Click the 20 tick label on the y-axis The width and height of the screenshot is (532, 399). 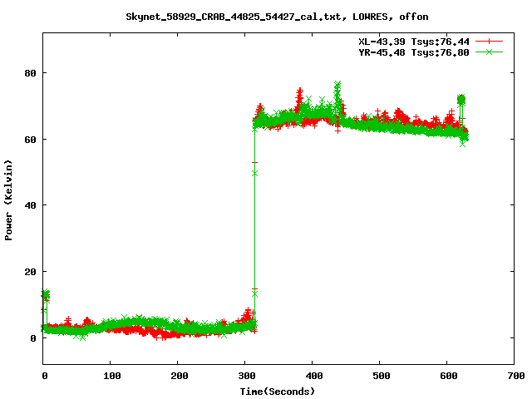tap(29, 272)
